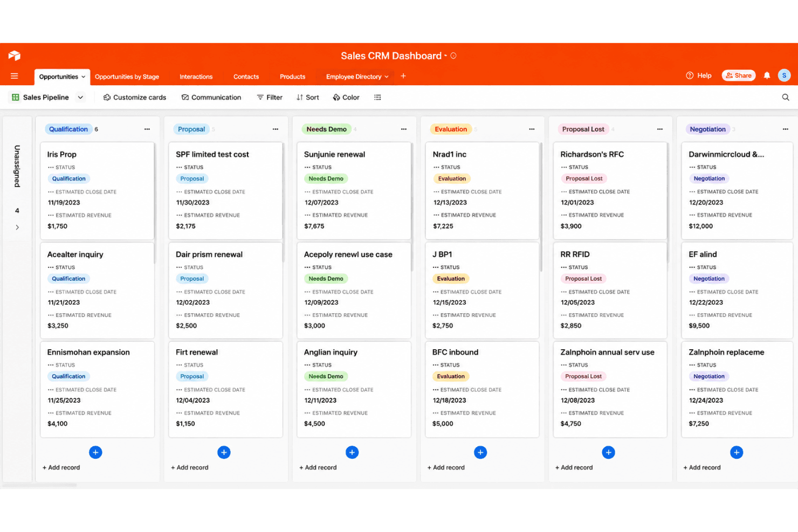Open the user account avatar
Image resolution: width=798 pixels, height=532 pixels.
[x=784, y=75]
